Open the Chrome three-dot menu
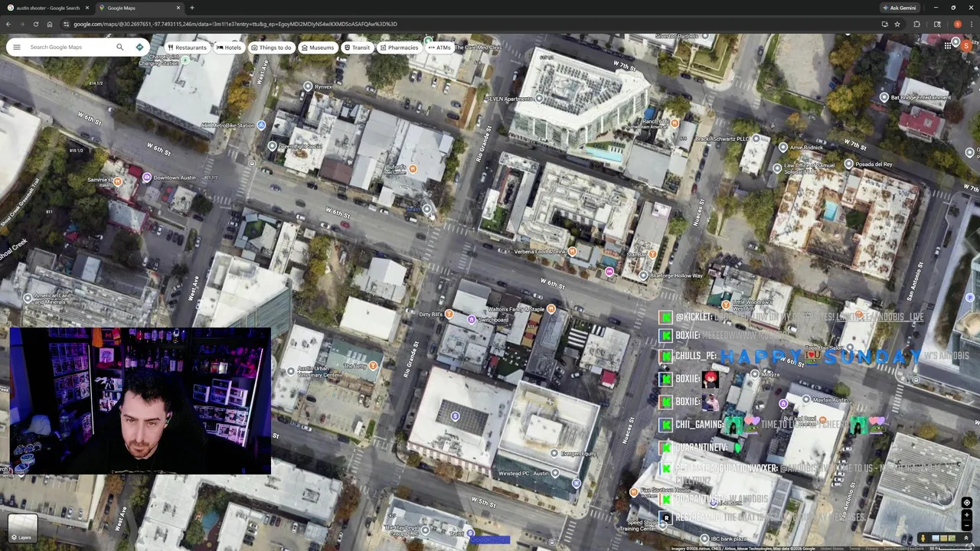Image resolution: width=980 pixels, height=551 pixels. point(972,24)
